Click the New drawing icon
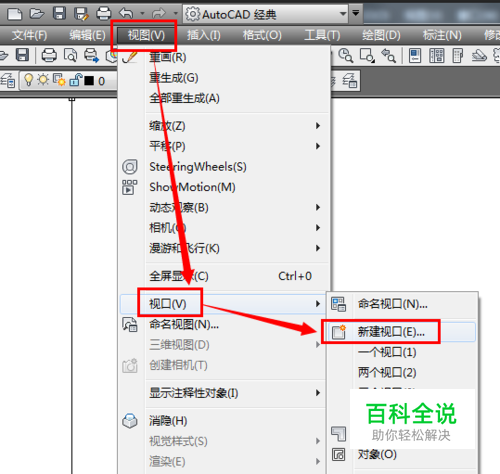Viewport: 500px width, 474px height. [x=15, y=14]
